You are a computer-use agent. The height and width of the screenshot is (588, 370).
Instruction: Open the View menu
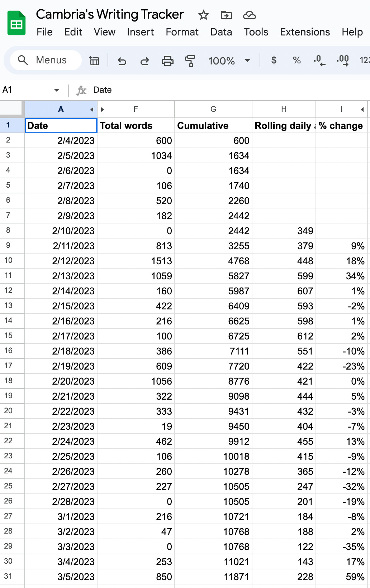point(105,32)
